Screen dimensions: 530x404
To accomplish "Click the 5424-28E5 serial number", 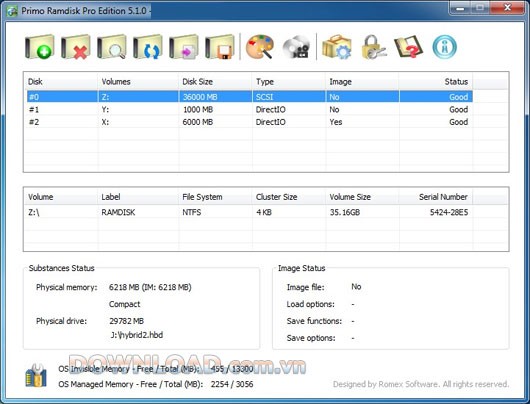I will (449, 212).
